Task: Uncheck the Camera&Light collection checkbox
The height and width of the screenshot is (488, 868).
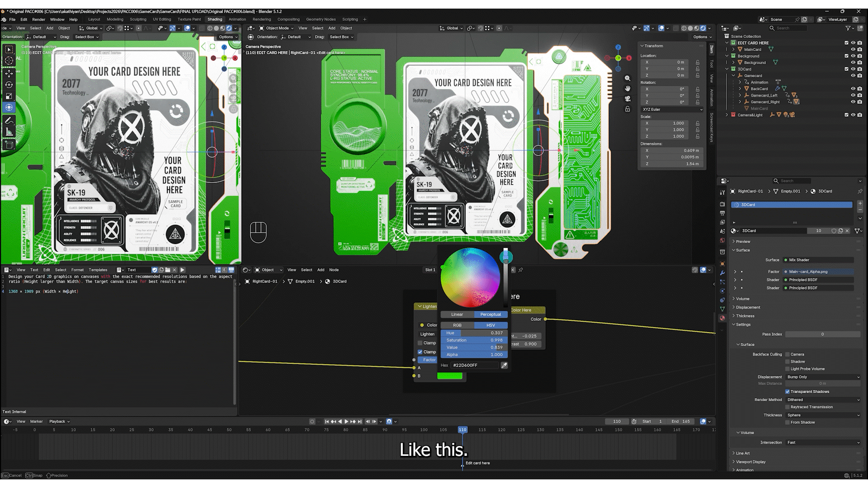Action: pos(846,115)
